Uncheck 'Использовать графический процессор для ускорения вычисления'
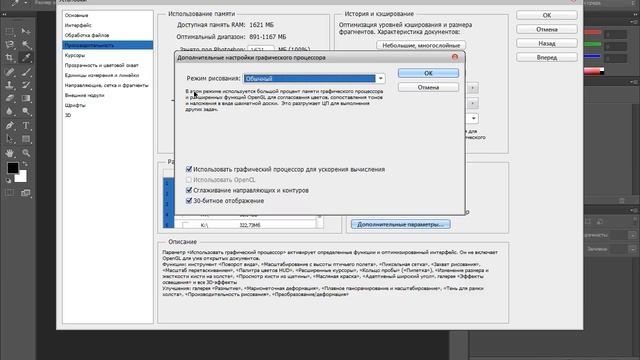640x360 pixels. tap(189, 169)
